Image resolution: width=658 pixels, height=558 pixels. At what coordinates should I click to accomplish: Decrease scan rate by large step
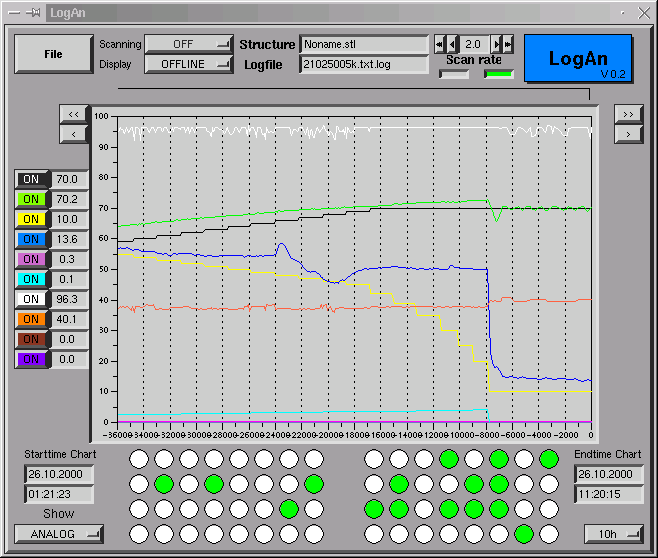440,45
